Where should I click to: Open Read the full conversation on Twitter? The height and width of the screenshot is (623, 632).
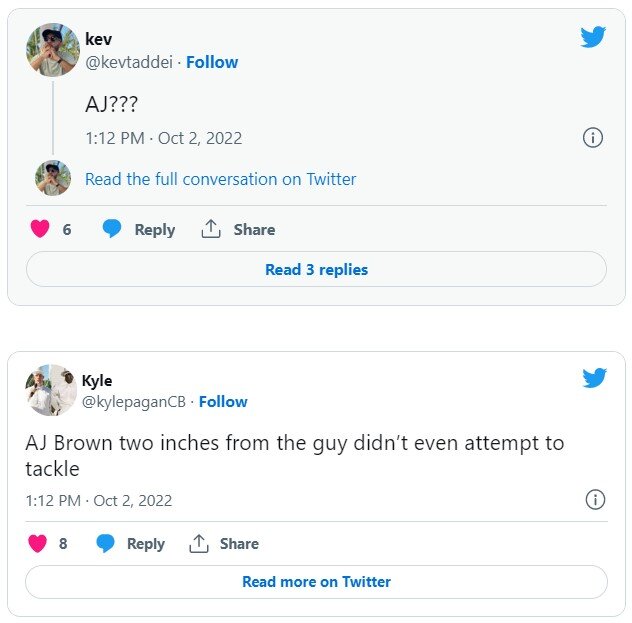coord(220,179)
